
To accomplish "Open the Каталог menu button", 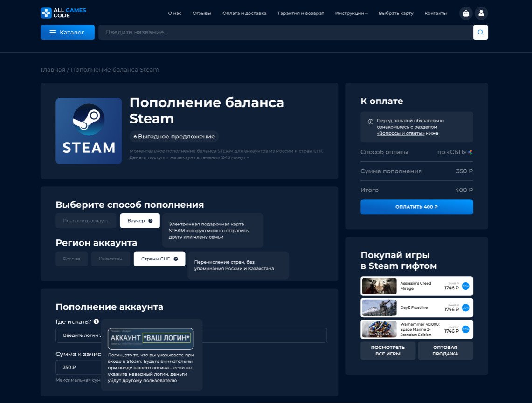I will click(x=68, y=32).
